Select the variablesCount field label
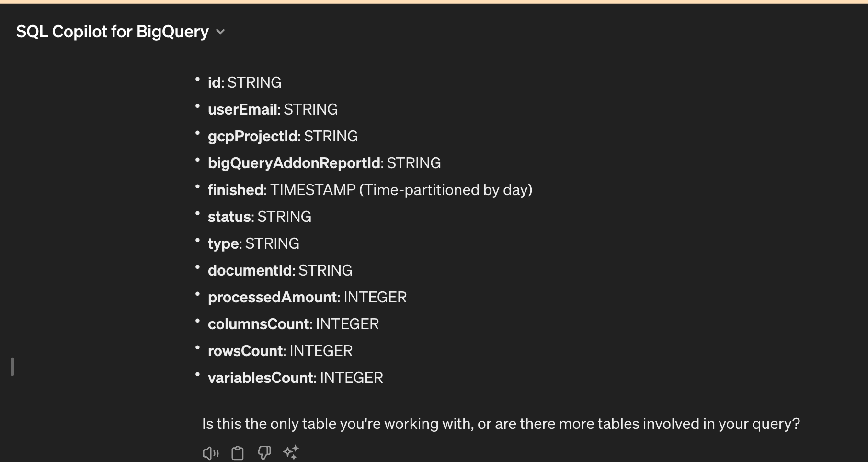 tap(261, 378)
